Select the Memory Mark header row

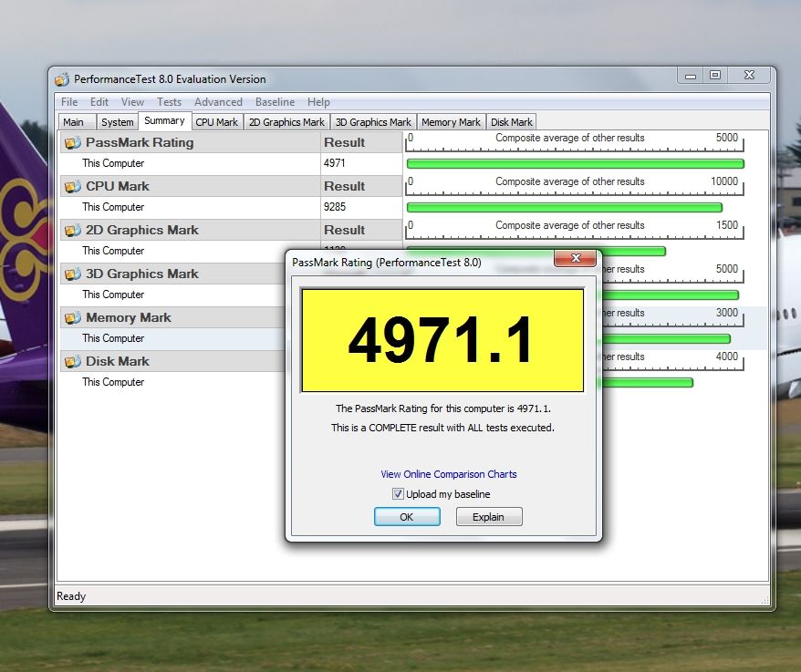(172, 317)
